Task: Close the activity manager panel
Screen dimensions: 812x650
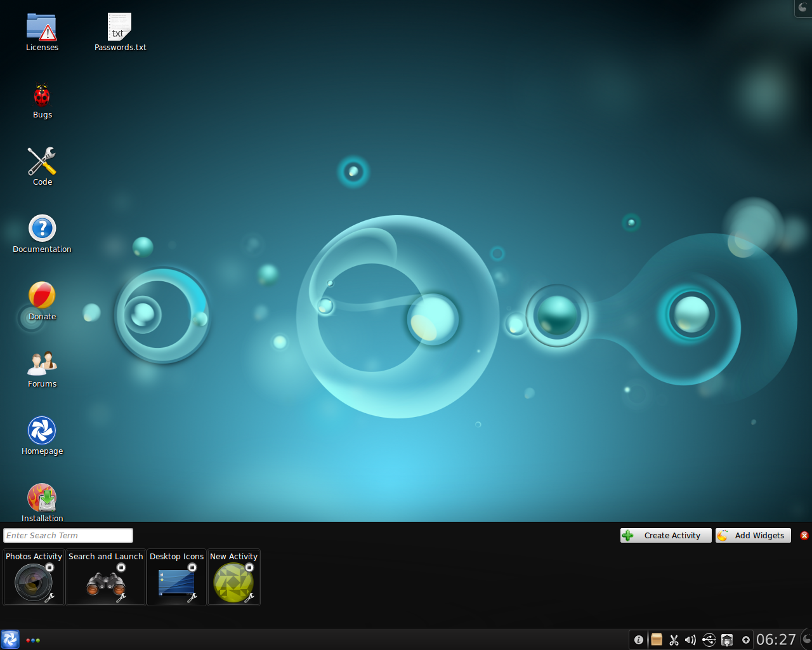Action: coord(804,535)
